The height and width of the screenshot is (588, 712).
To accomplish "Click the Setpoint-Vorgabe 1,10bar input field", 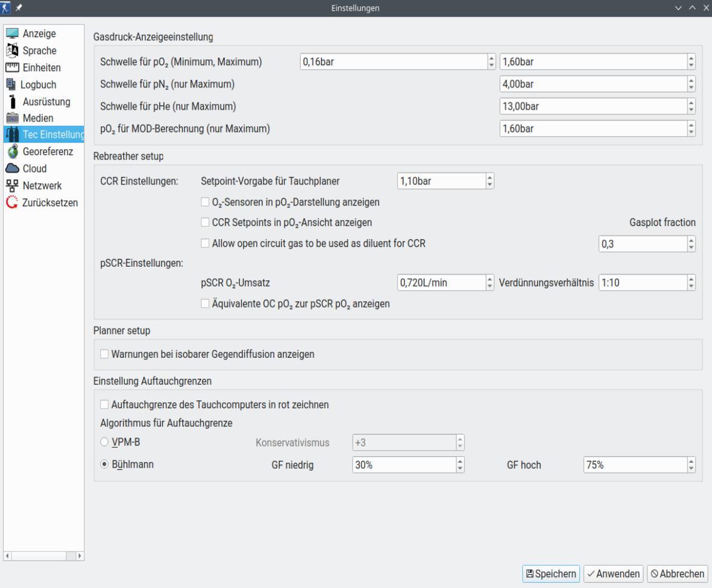I will click(x=441, y=180).
